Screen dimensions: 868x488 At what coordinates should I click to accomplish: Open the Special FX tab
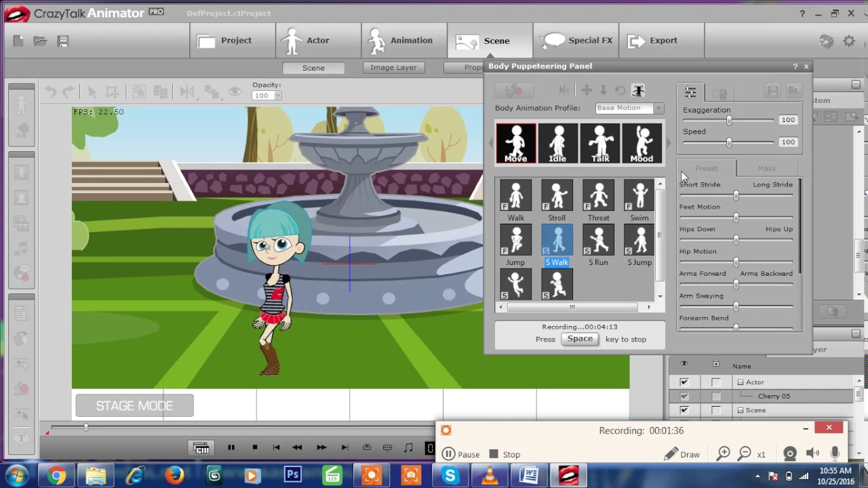pyautogui.click(x=576, y=41)
